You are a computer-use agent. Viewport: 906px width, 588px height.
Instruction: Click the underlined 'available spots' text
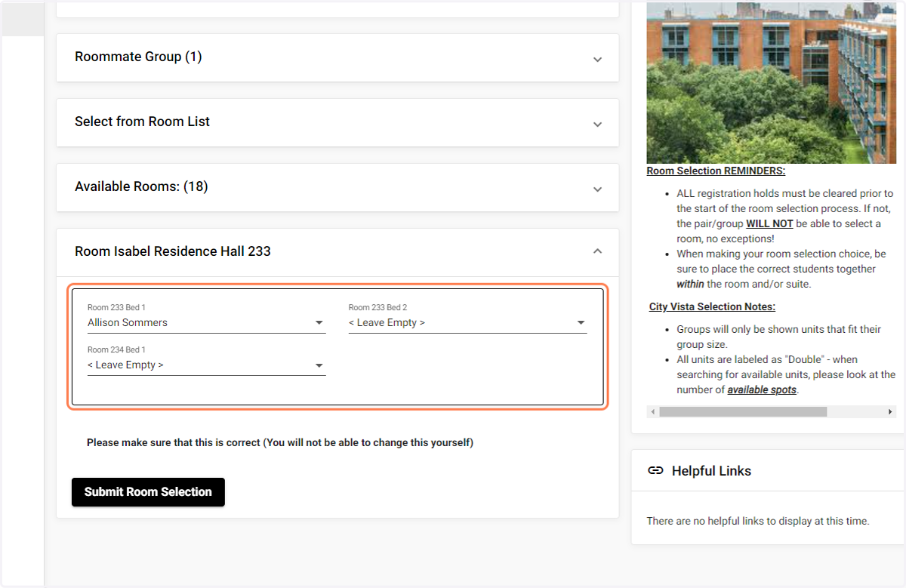762,390
